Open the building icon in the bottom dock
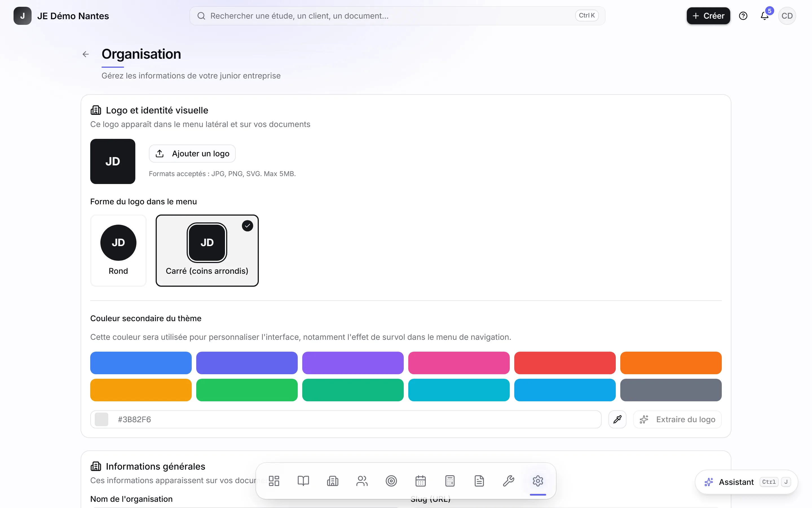The image size is (812, 508). (332, 481)
